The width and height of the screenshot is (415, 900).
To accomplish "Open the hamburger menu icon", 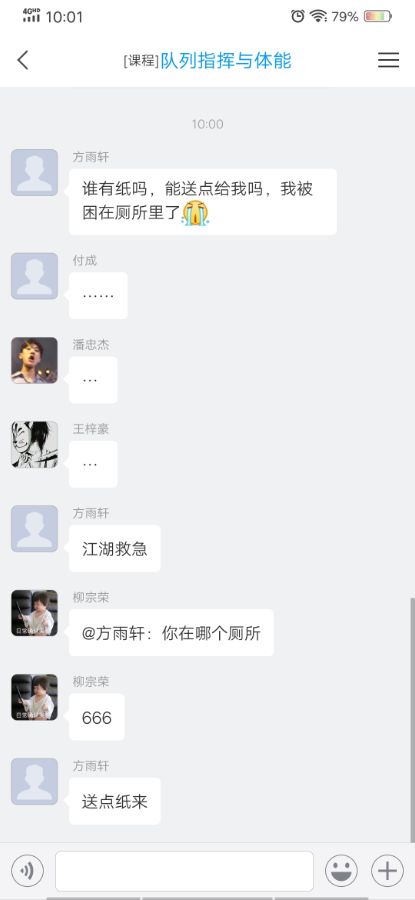I will (x=389, y=60).
